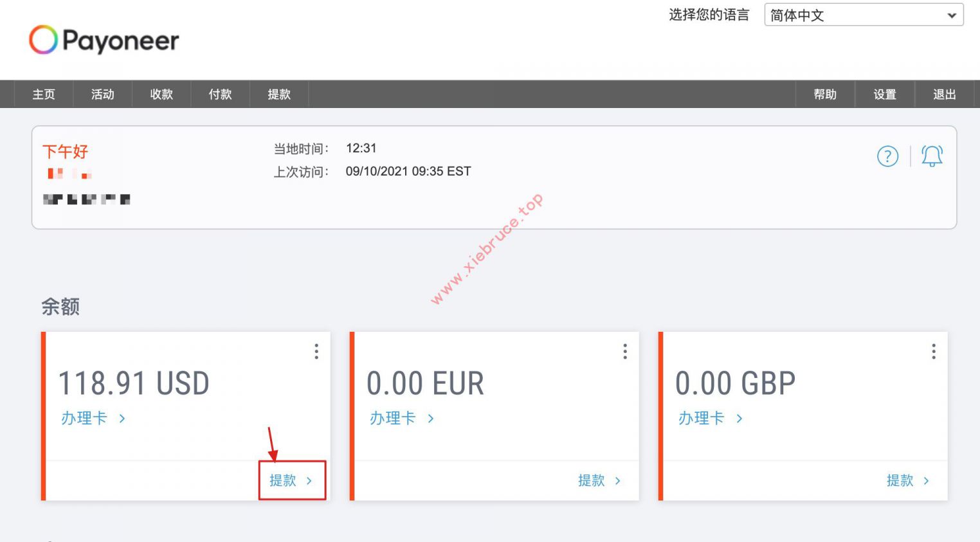Open the 提款 menu in navigation bar

point(279,95)
